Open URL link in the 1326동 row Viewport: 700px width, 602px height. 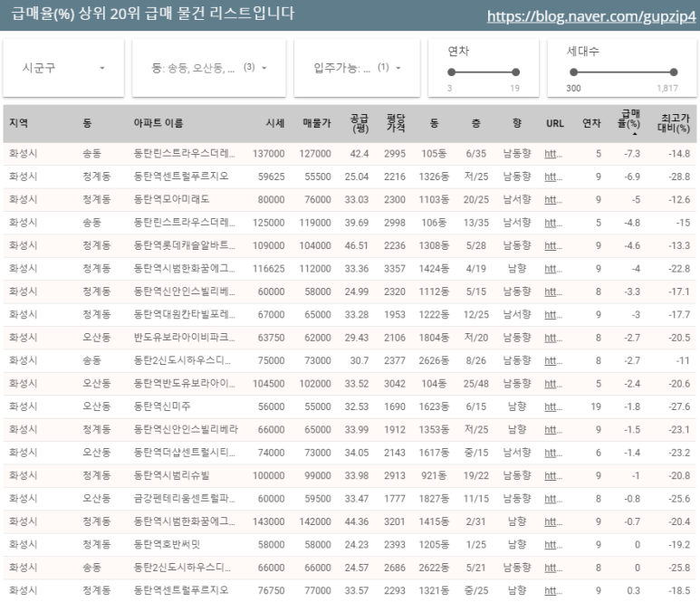point(553,177)
